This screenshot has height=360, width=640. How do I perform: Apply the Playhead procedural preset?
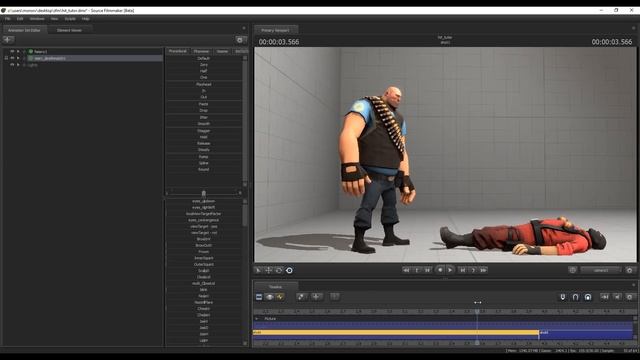click(x=204, y=84)
